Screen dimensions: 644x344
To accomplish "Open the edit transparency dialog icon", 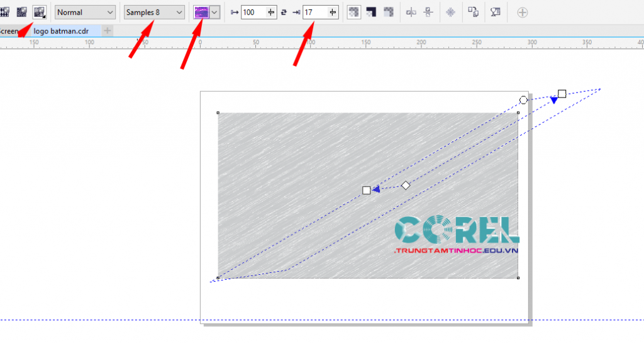I will 496,13.
